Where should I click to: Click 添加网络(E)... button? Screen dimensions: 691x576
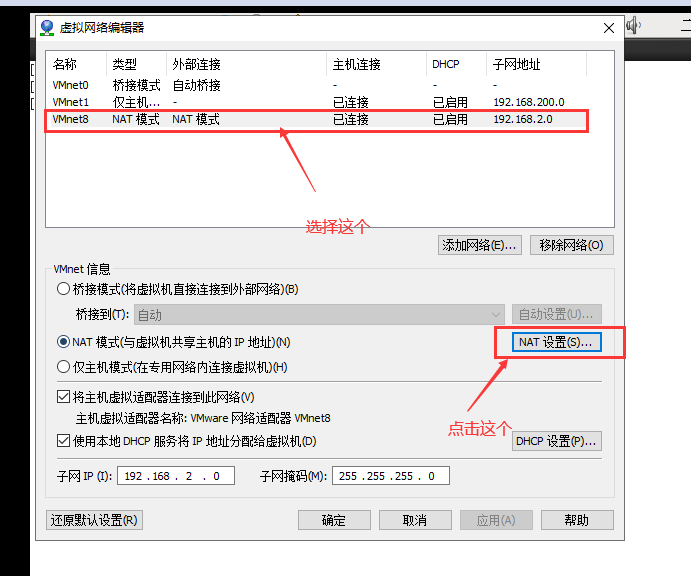479,245
